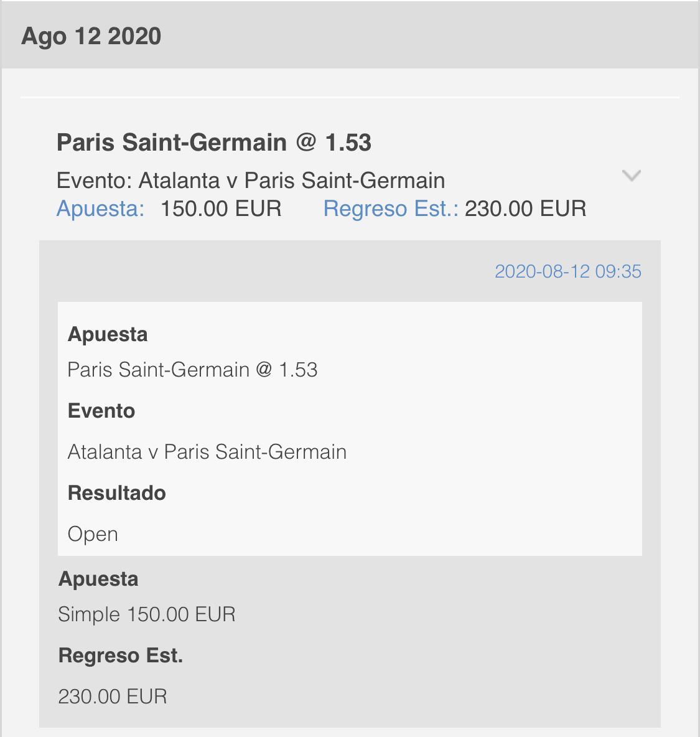Screen dimensions: 700x737
Task: Click the Ago 12 2020 date header
Action: pos(91,36)
